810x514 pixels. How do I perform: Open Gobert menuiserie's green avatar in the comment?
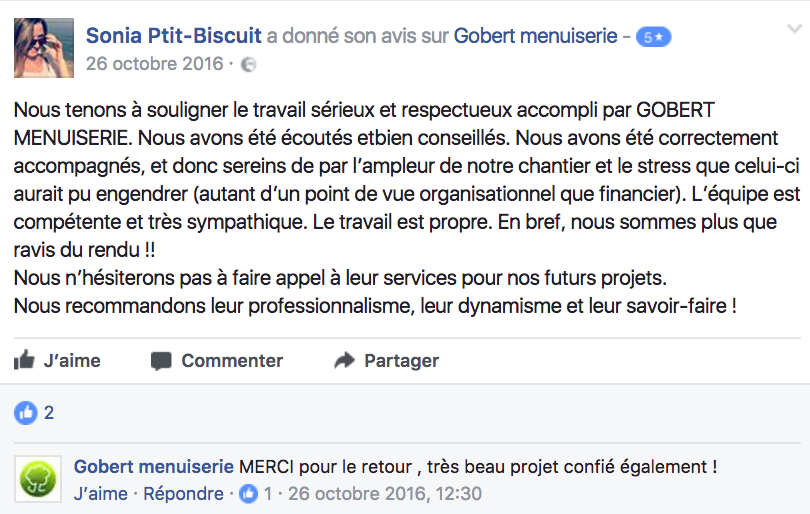coord(39,477)
